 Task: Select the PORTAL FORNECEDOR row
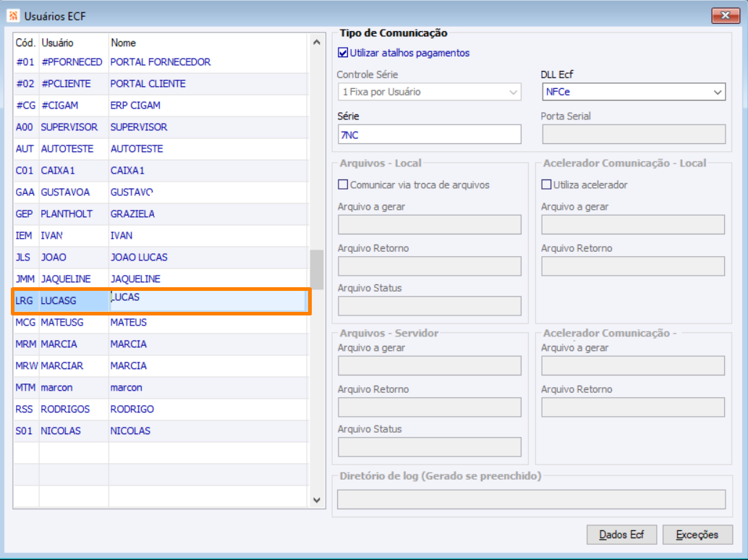tap(160, 62)
